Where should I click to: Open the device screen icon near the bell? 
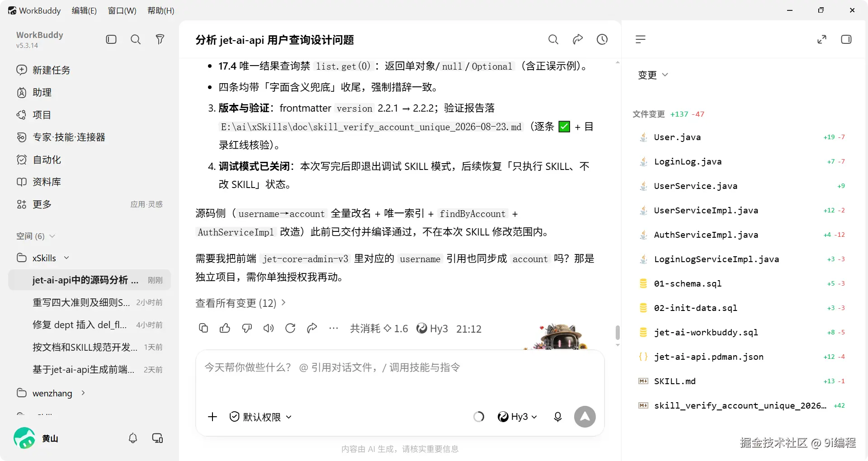tap(157, 438)
